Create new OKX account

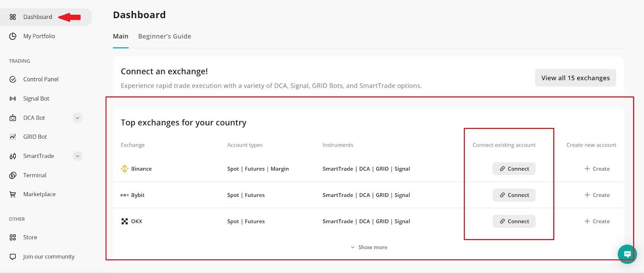coord(597,221)
